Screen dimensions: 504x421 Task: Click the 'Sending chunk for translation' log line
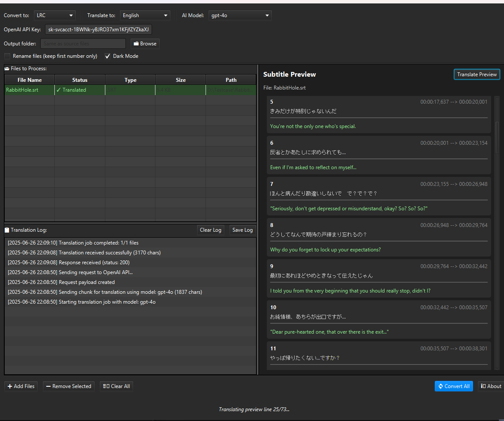coord(130,292)
